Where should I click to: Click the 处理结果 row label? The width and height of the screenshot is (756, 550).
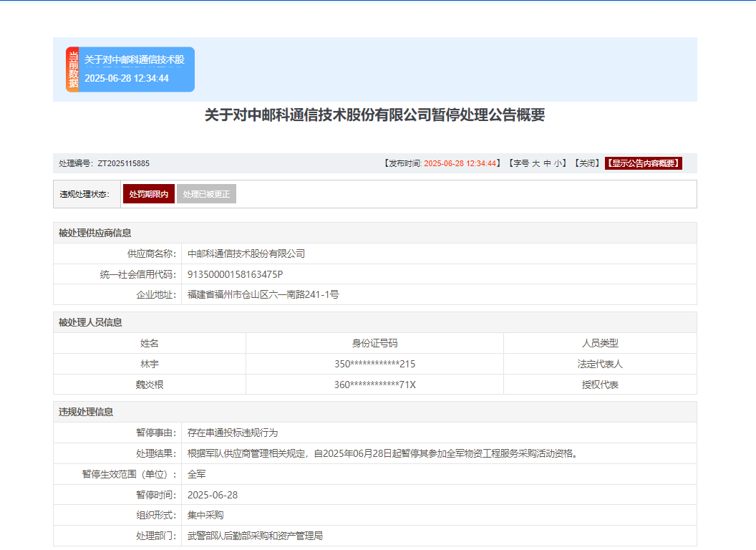tap(157, 453)
